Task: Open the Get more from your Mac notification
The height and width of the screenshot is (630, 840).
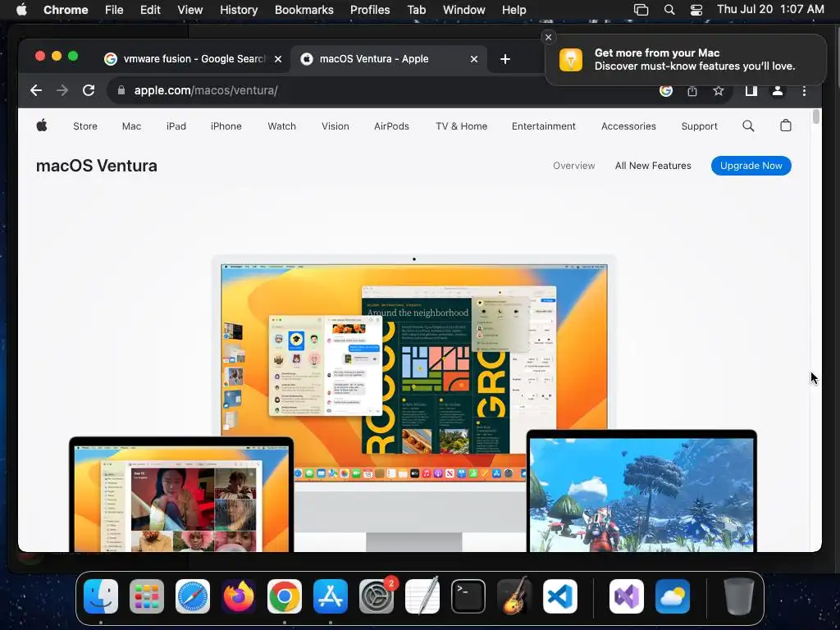Action: [686, 59]
